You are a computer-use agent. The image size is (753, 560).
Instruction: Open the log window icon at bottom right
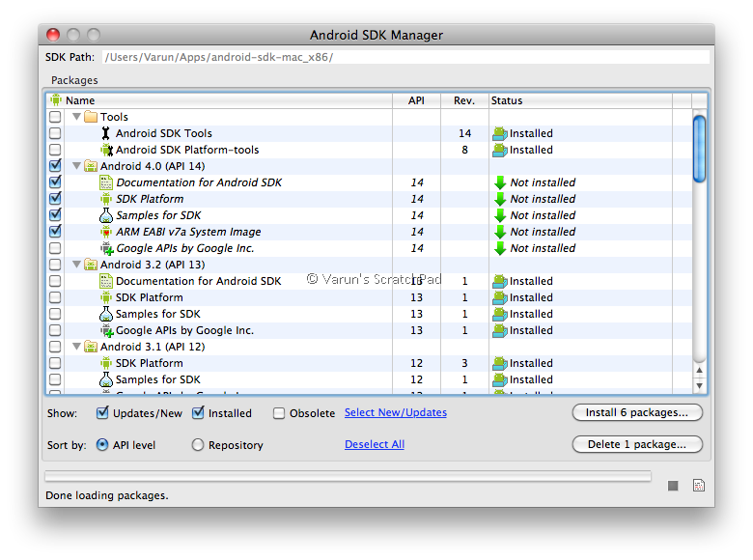pyautogui.click(x=699, y=486)
